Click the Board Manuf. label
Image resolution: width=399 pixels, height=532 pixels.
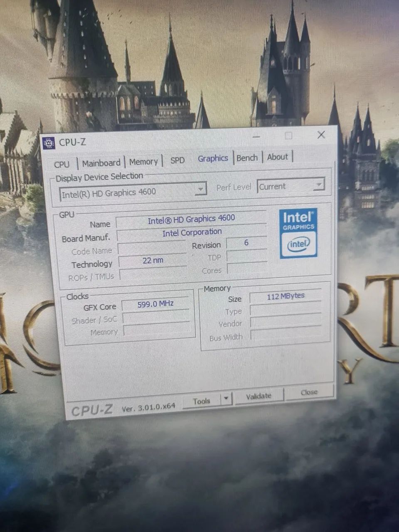[x=86, y=238]
